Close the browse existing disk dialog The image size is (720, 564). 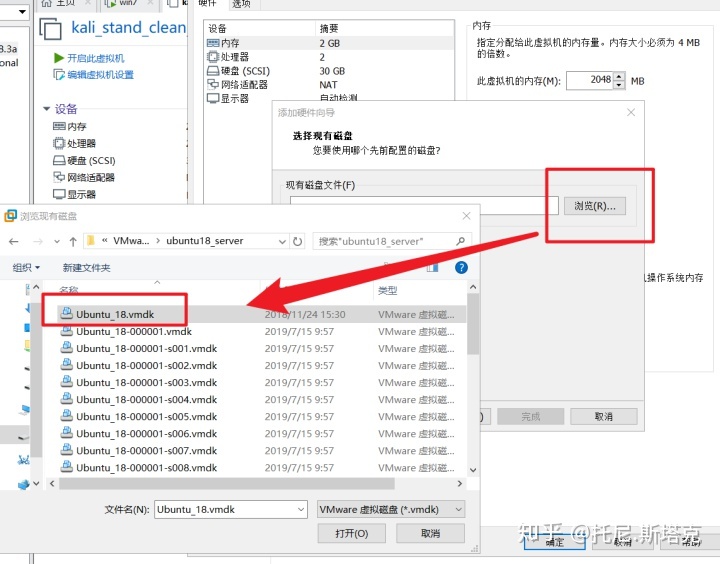click(x=467, y=216)
